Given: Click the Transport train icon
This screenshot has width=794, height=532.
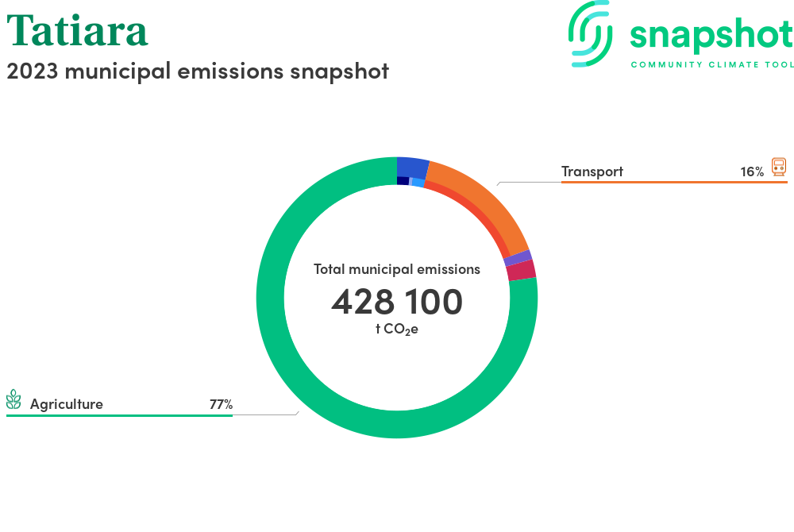Looking at the screenshot, I should [x=779, y=167].
